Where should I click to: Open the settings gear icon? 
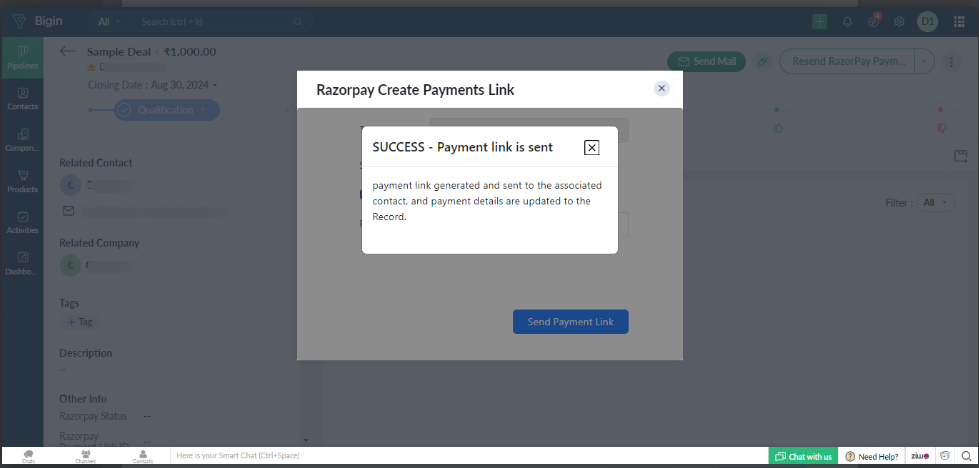click(899, 22)
